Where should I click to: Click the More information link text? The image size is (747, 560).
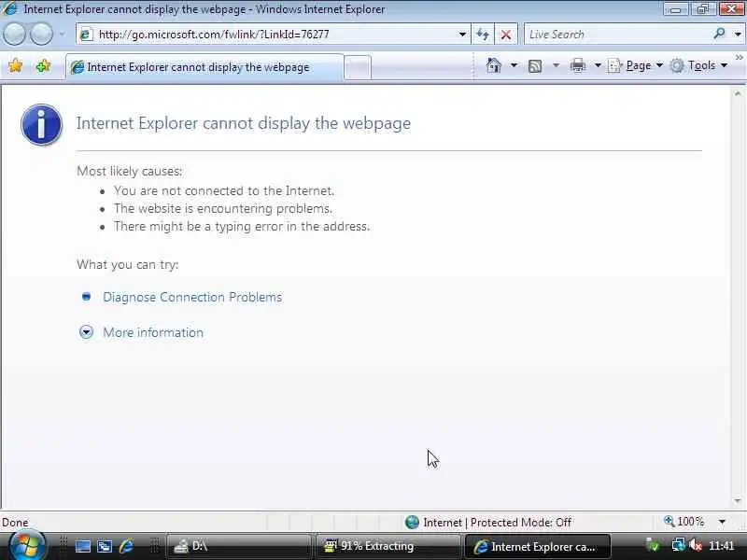coord(153,332)
